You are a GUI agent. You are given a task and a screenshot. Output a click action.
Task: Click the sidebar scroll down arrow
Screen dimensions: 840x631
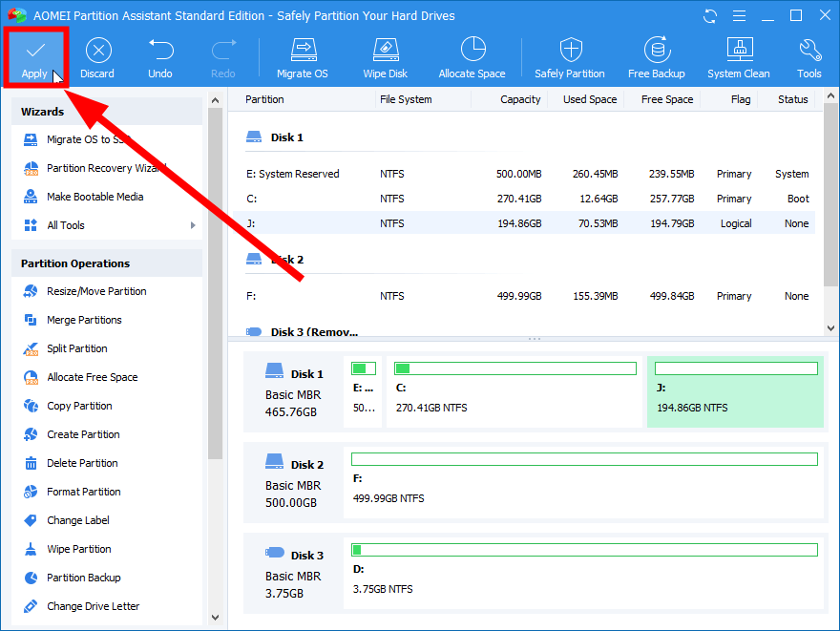215,618
